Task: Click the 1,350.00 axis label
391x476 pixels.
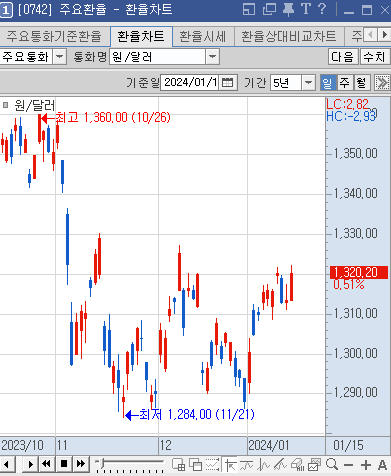Action: tap(356, 153)
